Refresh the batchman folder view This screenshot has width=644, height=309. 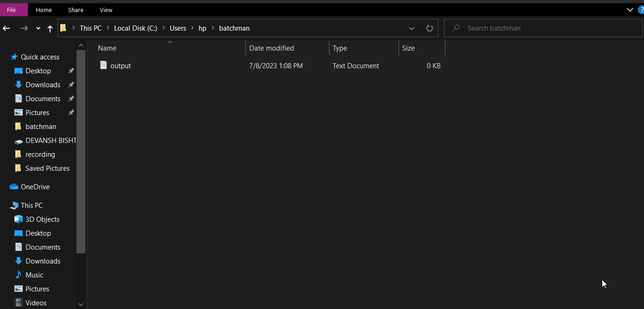coord(430,28)
